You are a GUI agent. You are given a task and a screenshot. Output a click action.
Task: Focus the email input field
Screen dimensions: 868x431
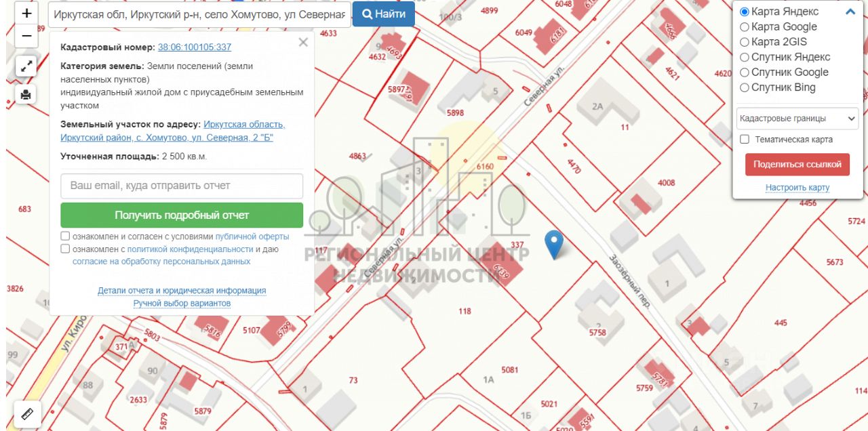pos(182,186)
